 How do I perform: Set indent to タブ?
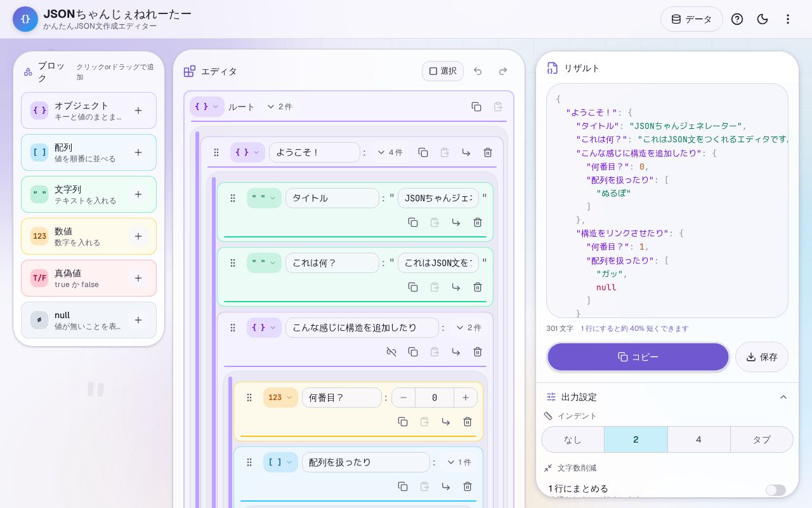tap(761, 439)
